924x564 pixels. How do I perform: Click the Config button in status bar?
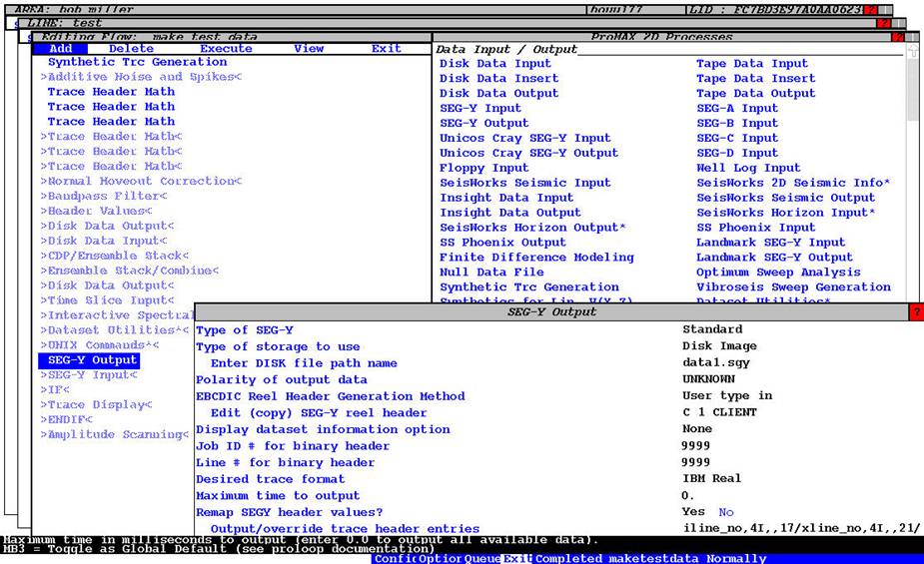click(x=395, y=558)
